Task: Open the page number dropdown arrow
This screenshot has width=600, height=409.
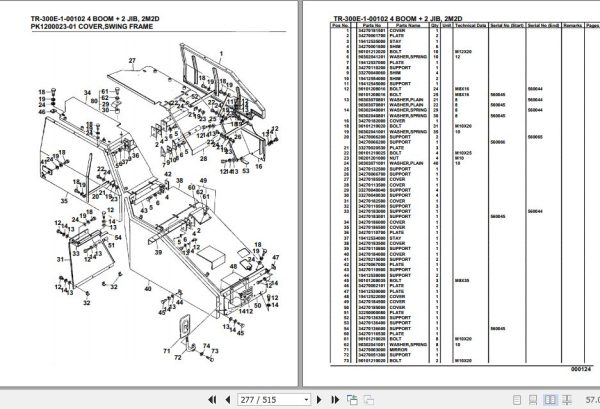Action: [x=306, y=400]
